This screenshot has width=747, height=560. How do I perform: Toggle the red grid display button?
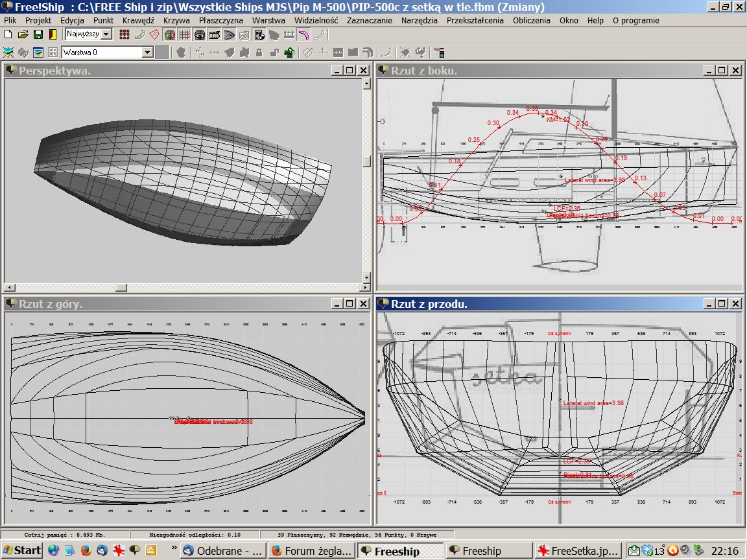click(x=184, y=34)
